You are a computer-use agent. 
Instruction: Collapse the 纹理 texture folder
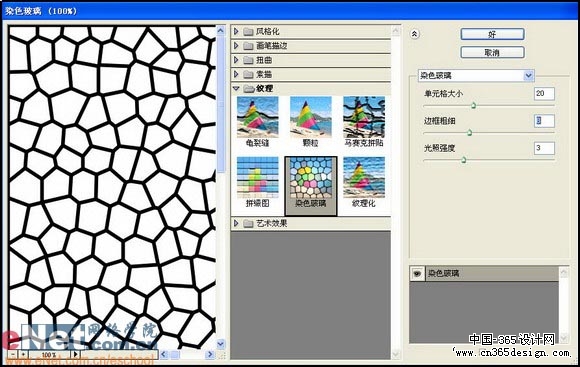coord(236,88)
